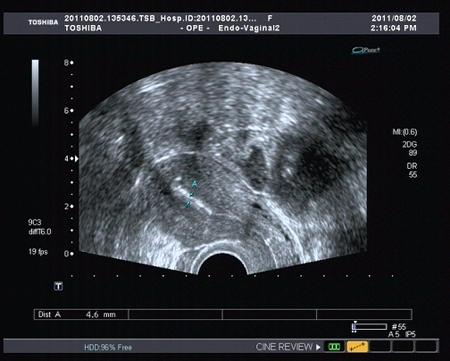Click the first empty status slot after caliper
Viewport: 450px width, 361px height.
380,347
